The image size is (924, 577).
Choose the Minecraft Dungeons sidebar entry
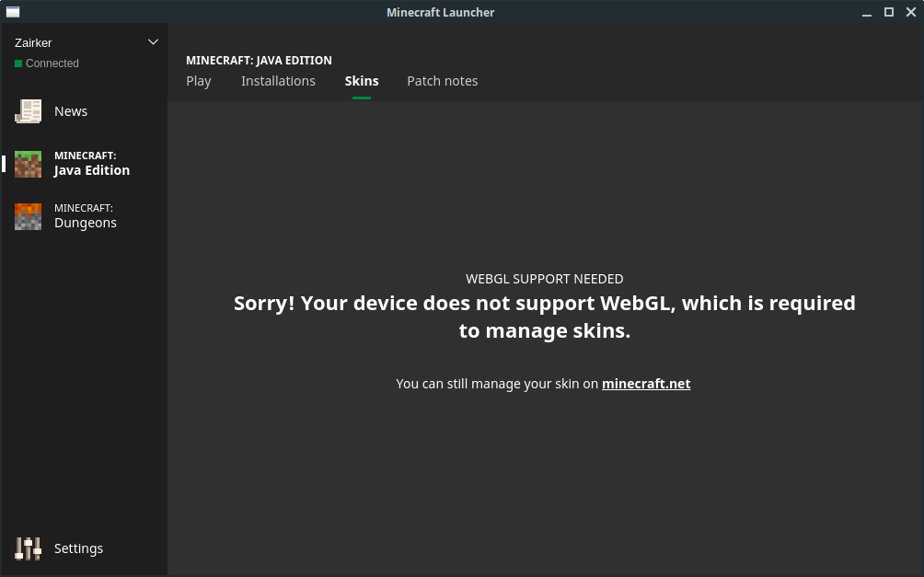pyautogui.click(x=86, y=216)
